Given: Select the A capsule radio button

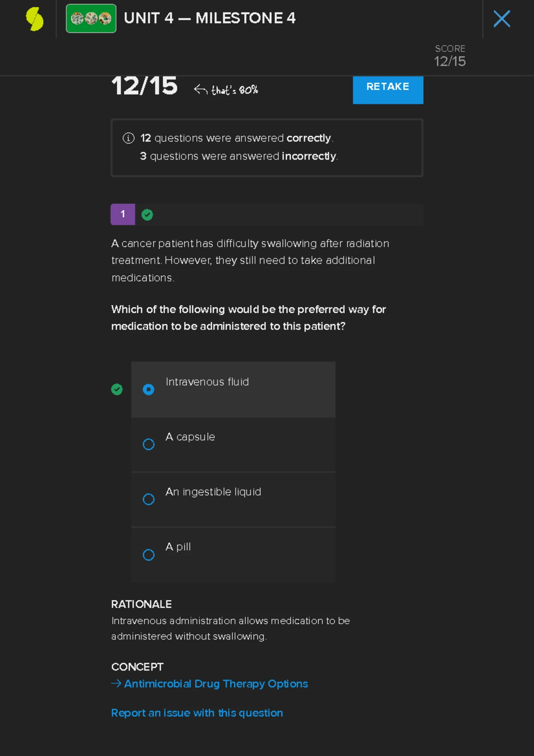Looking at the screenshot, I should (x=149, y=444).
